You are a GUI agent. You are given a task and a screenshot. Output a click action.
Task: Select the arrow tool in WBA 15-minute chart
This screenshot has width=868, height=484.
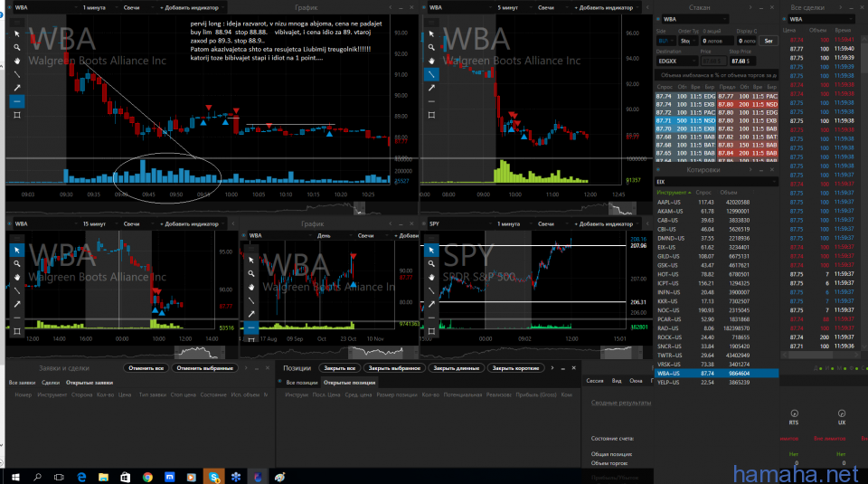tap(17, 304)
